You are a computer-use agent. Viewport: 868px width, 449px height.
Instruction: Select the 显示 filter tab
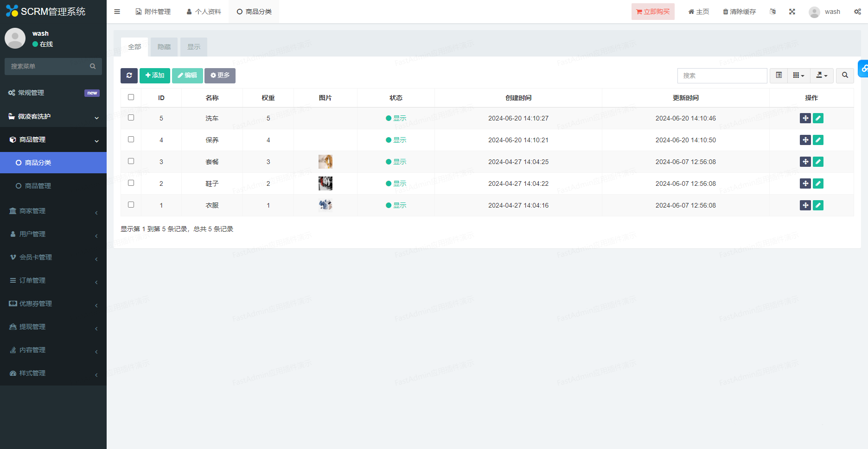pyautogui.click(x=194, y=47)
